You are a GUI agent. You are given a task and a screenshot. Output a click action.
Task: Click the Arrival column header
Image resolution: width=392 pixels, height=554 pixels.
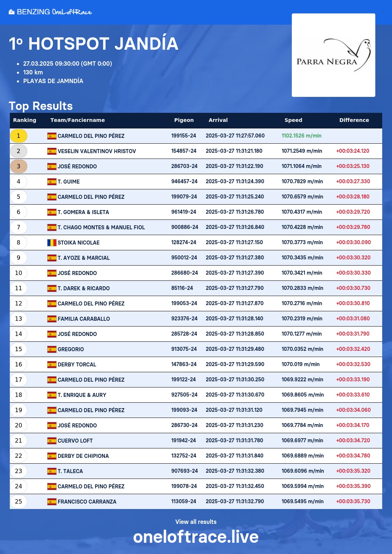[218, 120]
